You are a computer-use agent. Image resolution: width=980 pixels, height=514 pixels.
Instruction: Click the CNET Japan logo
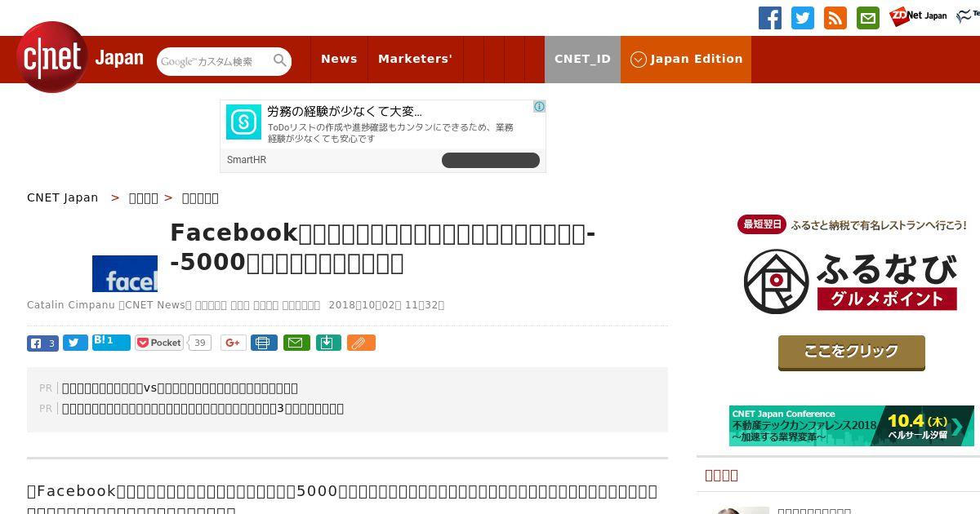click(80, 58)
